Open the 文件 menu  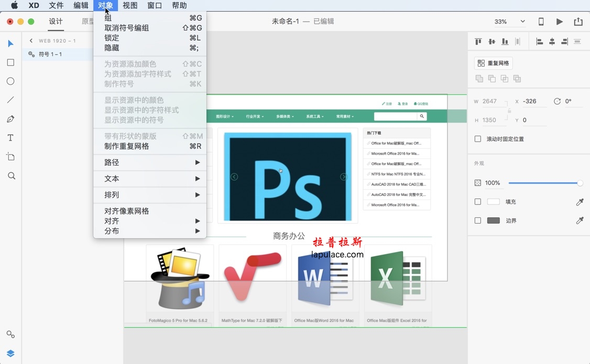point(56,5)
